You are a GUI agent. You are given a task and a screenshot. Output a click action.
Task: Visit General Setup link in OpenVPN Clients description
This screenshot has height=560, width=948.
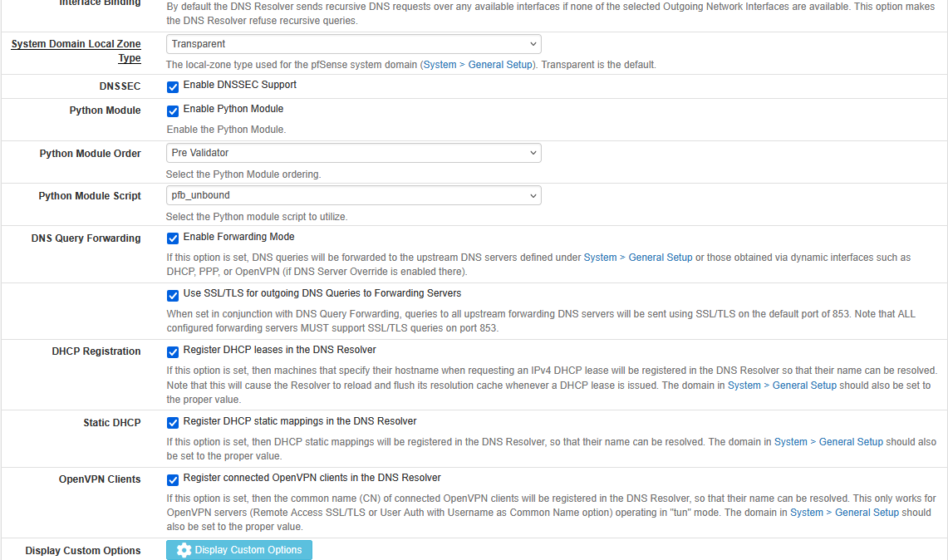pyautogui.click(x=844, y=513)
